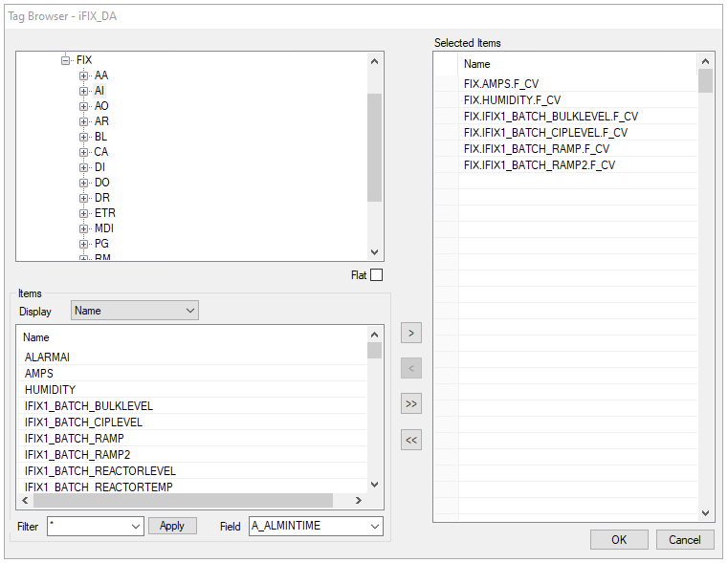This screenshot has height=563, width=728.
Task: Select IFIX1_BATCH_REACTORTEMP in items list
Action: [x=192, y=487]
